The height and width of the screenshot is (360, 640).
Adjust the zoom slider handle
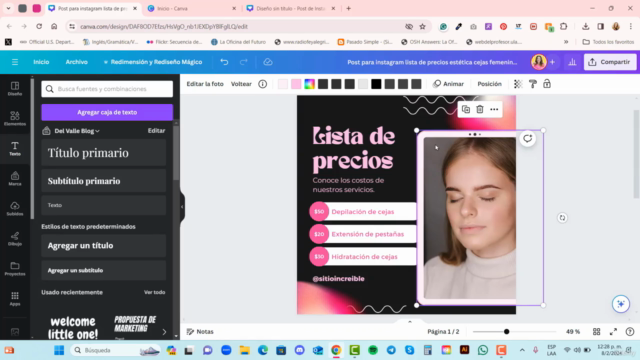(507, 332)
